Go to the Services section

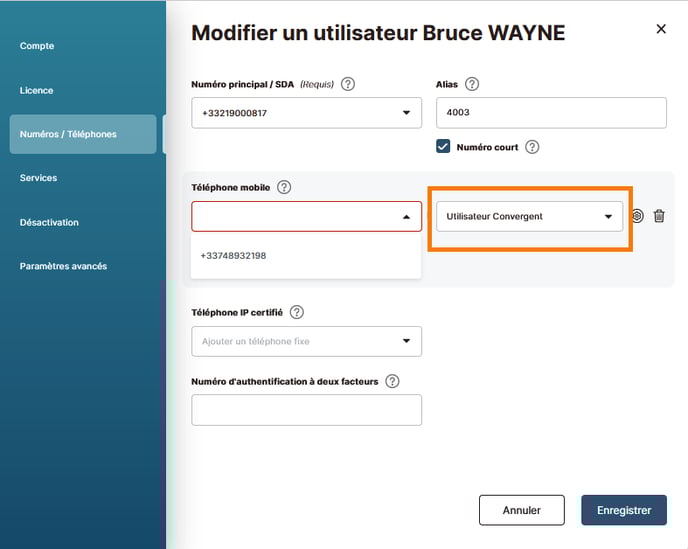[38, 178]
